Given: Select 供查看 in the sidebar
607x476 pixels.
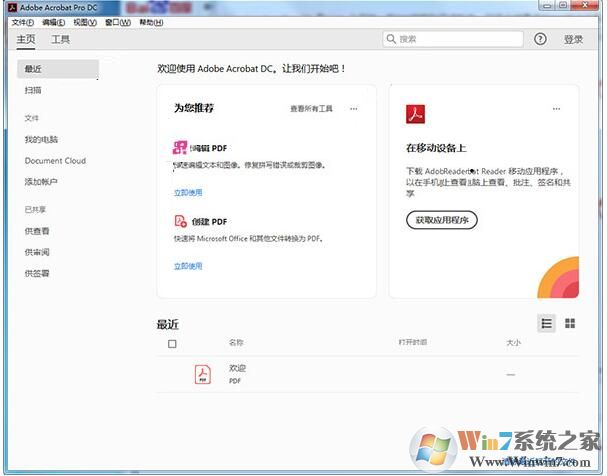Looking at the screenshot, I should (37, 231).
